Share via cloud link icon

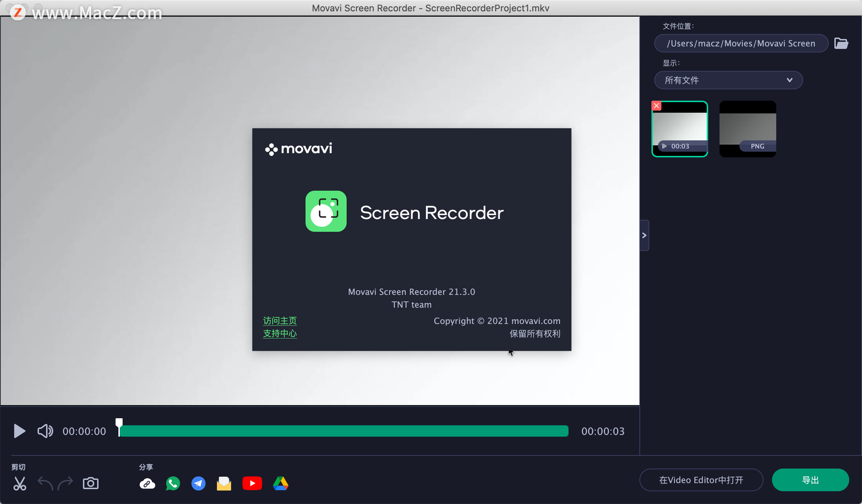[x=147, y=484]
